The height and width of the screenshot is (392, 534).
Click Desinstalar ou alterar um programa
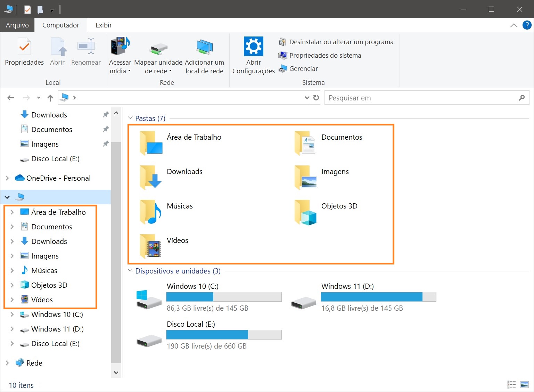[x=341, y=42]
